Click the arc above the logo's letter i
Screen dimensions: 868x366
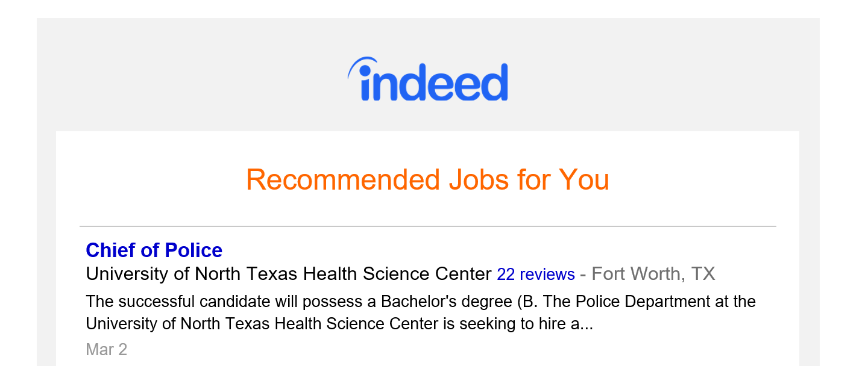coord(360,63)
